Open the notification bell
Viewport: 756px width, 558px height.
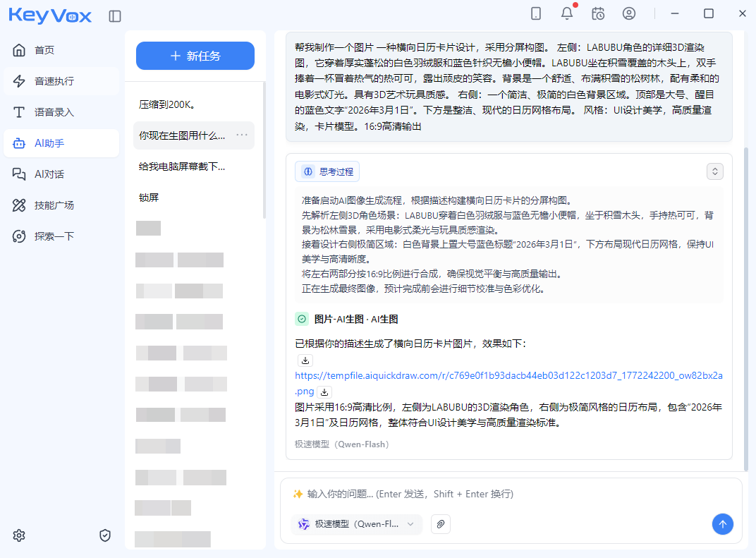pyautogui.click(x=567, y=13)
